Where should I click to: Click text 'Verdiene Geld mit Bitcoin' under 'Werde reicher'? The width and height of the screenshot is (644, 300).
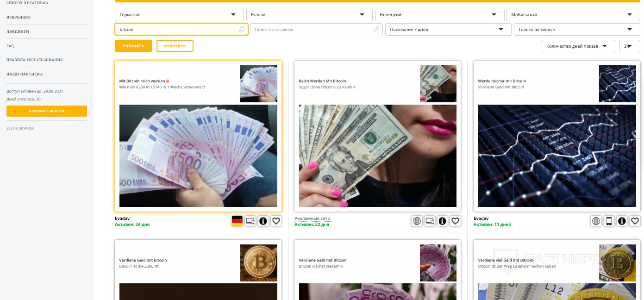[501, 87]
